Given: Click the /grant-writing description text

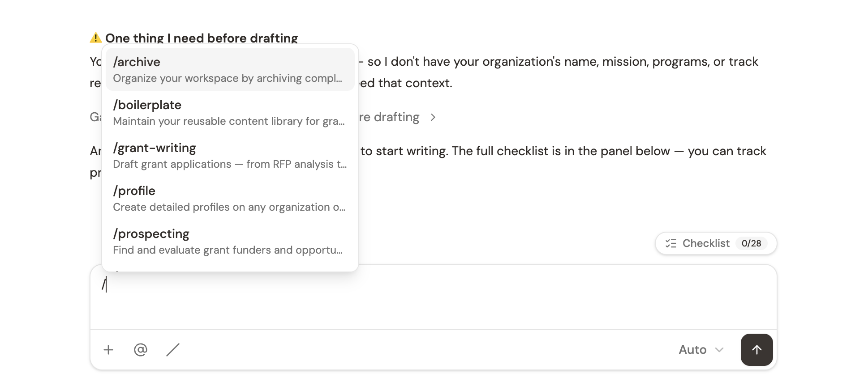Looking at the screenshot, I should (x=230, y=164).
